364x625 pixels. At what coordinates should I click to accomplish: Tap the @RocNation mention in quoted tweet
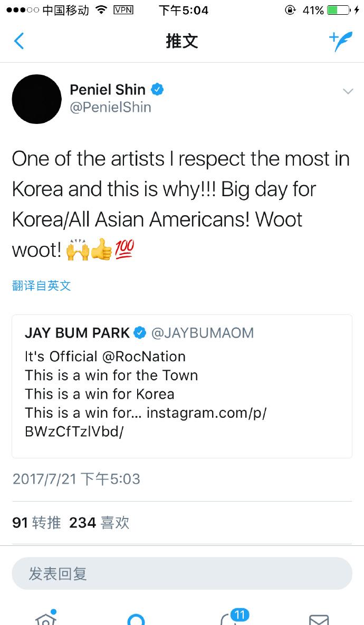coord(144,357)
